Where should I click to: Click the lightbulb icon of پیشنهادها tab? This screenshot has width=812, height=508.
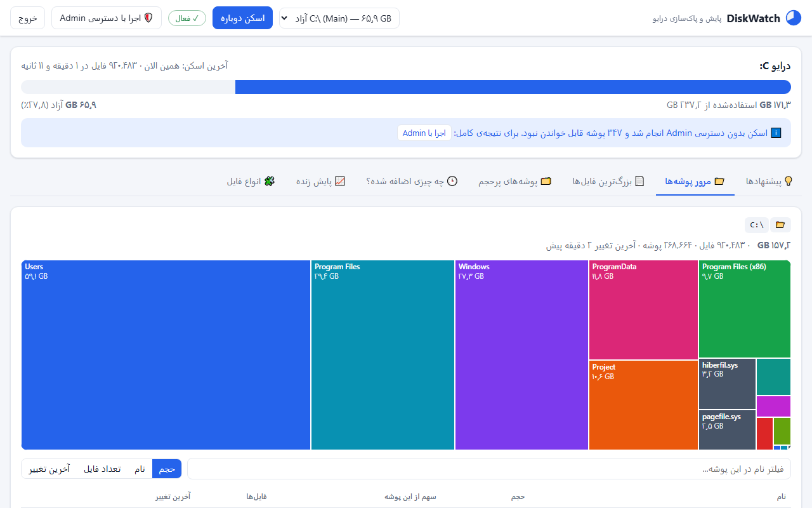point(789,181)
